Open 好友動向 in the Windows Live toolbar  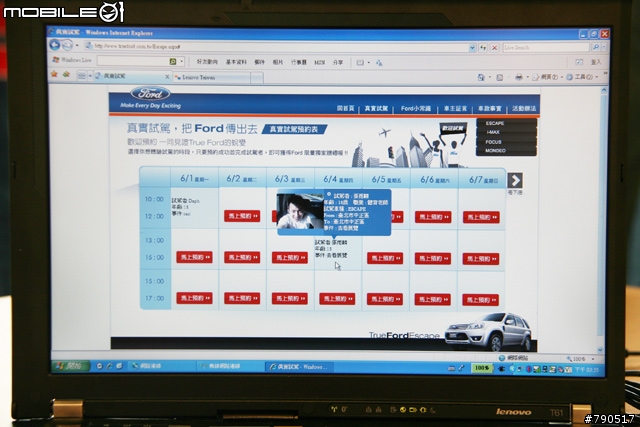[207, 62]
